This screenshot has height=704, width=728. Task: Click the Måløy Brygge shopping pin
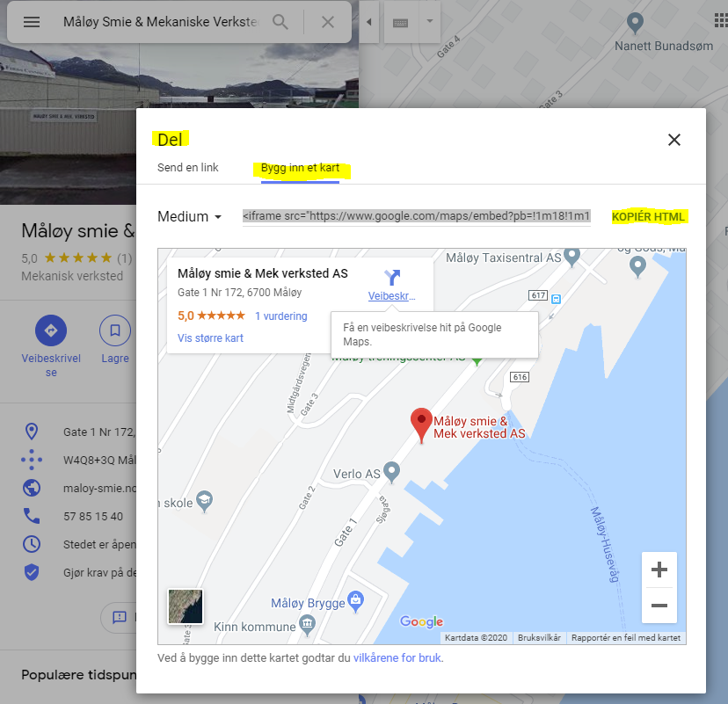tap(355, 601)
